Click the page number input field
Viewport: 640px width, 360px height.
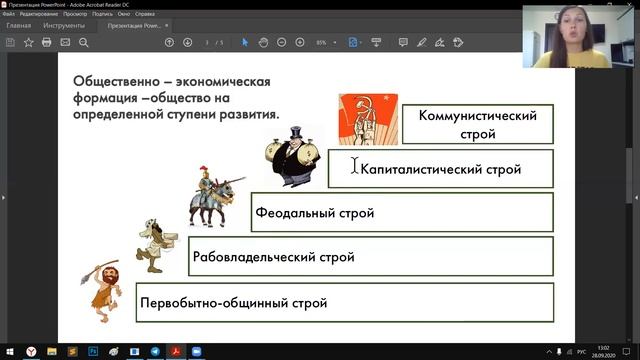click(x=207, y=42)
